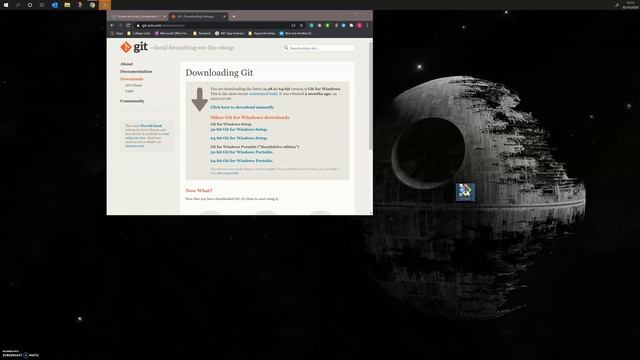Download 64-bit Git for Windows Setup
The height and width of the screenshot is (360, 640).
[x=239, y=138]
